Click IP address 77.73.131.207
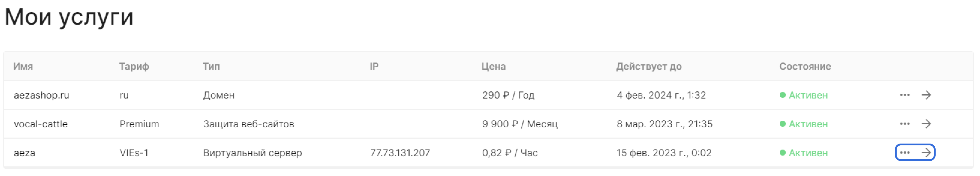The width and height of the screenshot is (980, 176). pyautogui.click(x=400, y=153)
